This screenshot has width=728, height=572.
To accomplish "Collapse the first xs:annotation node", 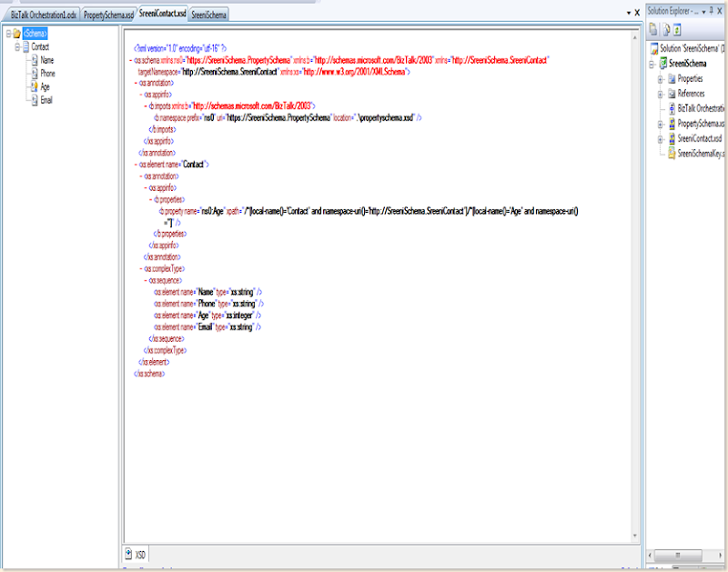I will click(136, 83).
